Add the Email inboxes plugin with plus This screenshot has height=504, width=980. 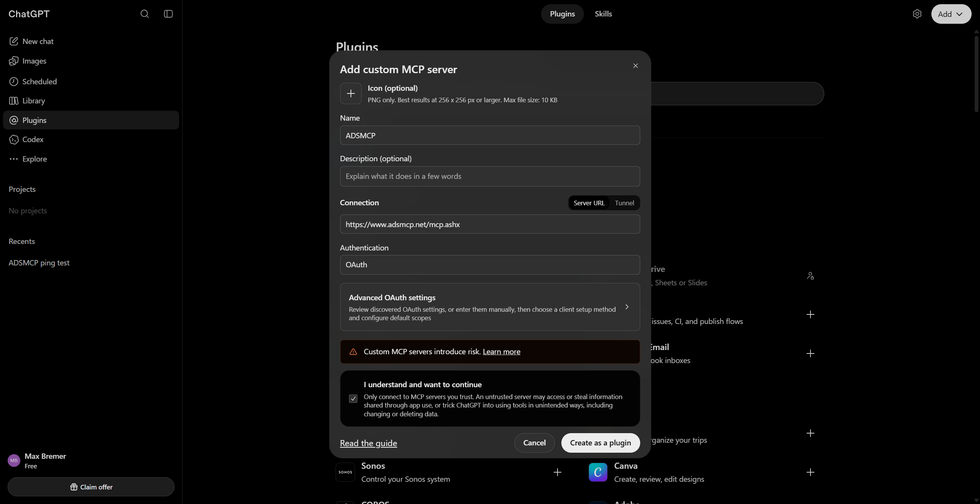810,353
